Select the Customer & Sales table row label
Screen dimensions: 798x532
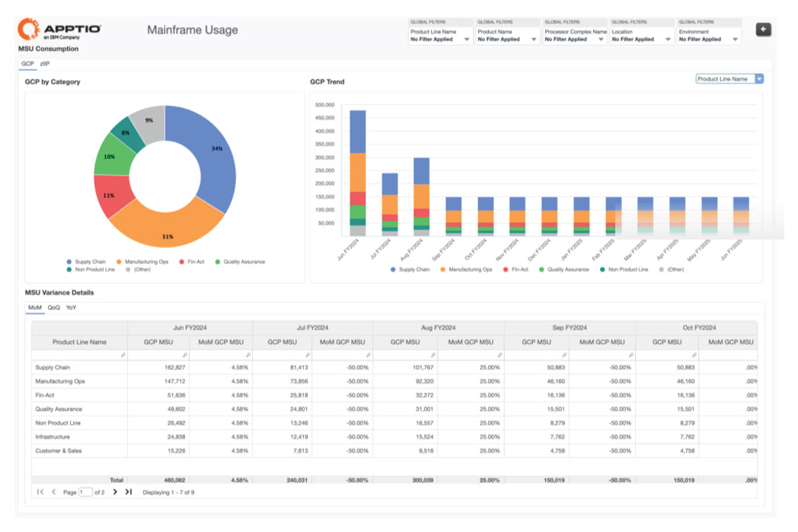pyautogui.click(x=59, y=451)
